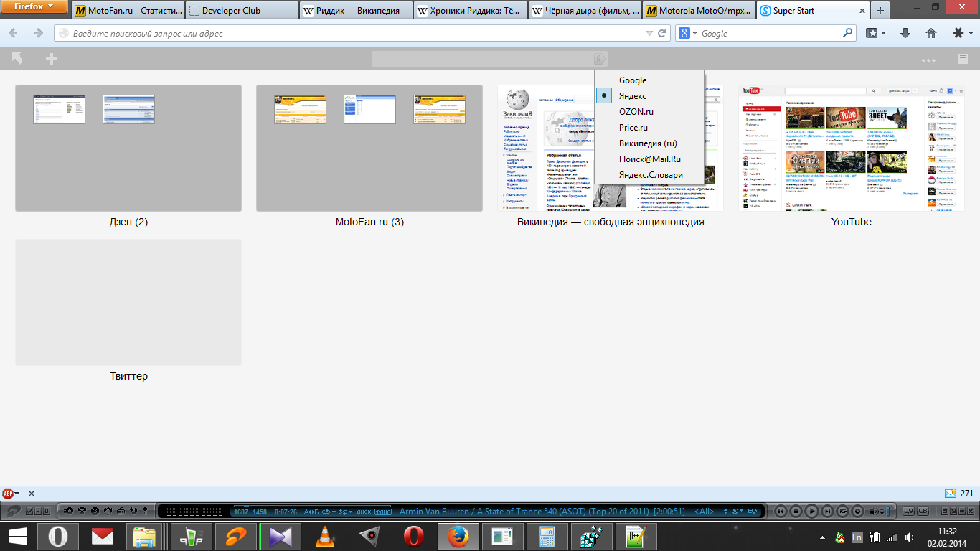Open a new tab with plus button
This screenshot has height=551, width=980.
(x=880, y=11)
